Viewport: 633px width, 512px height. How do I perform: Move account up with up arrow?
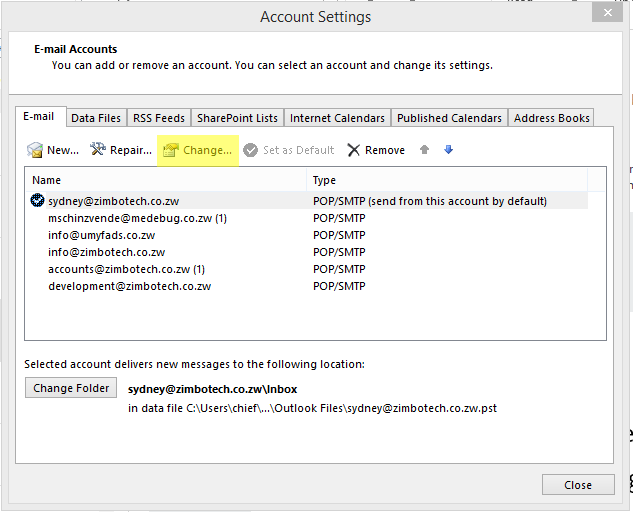pos(424,150)
